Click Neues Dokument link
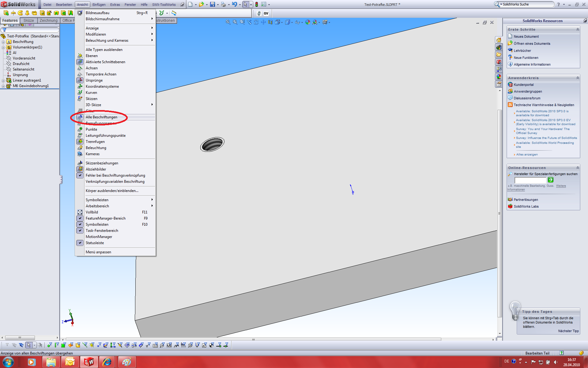 pos(526,36)
